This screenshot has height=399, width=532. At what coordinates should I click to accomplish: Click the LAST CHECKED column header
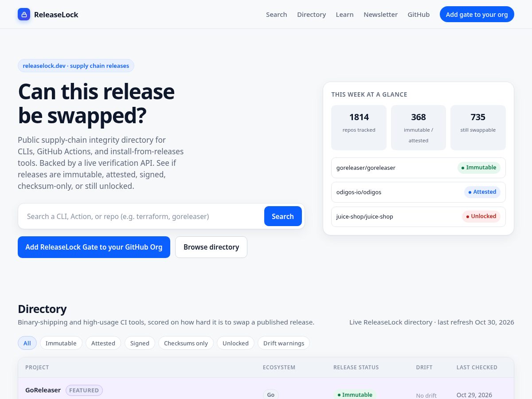coord(477,368)
